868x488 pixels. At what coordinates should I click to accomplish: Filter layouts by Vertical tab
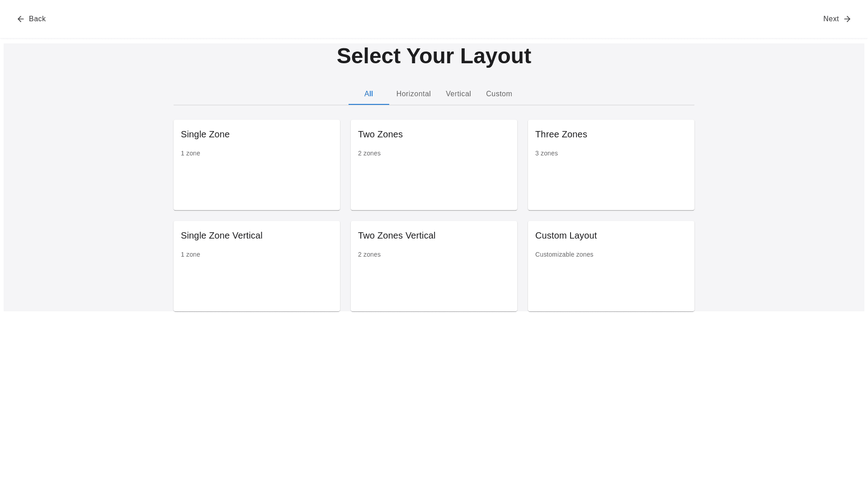[x=458, y=94]
